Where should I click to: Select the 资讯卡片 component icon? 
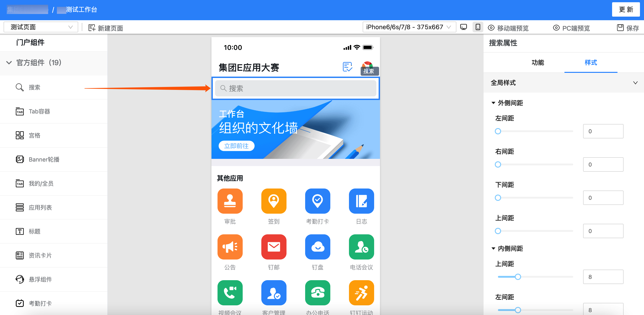[20, 255]
